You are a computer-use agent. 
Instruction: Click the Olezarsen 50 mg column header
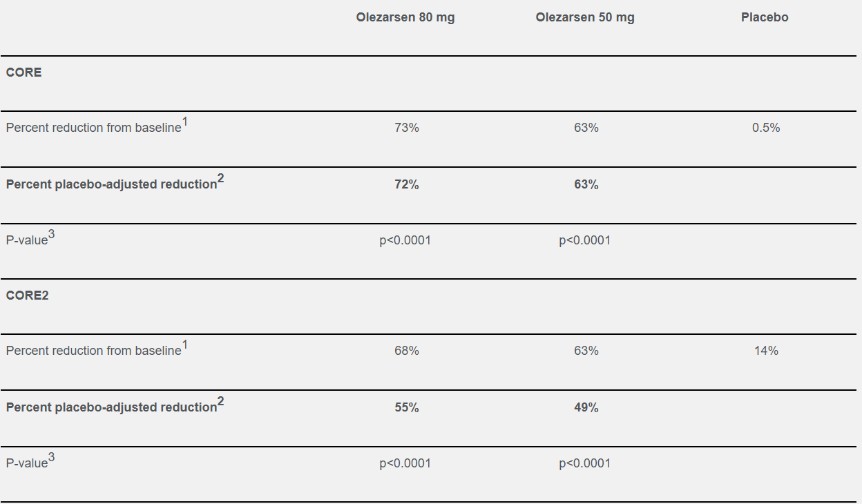pos(585,18)
